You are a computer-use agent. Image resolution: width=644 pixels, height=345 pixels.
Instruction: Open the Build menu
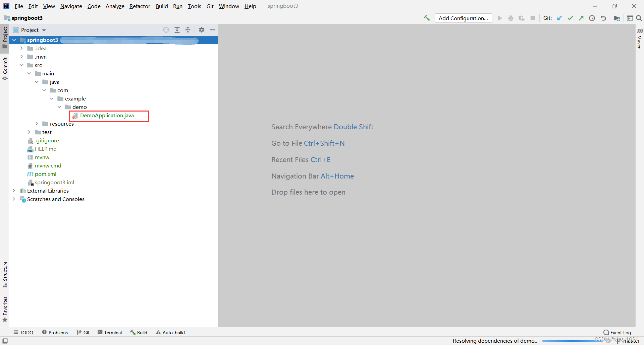(x=162, y=6)
